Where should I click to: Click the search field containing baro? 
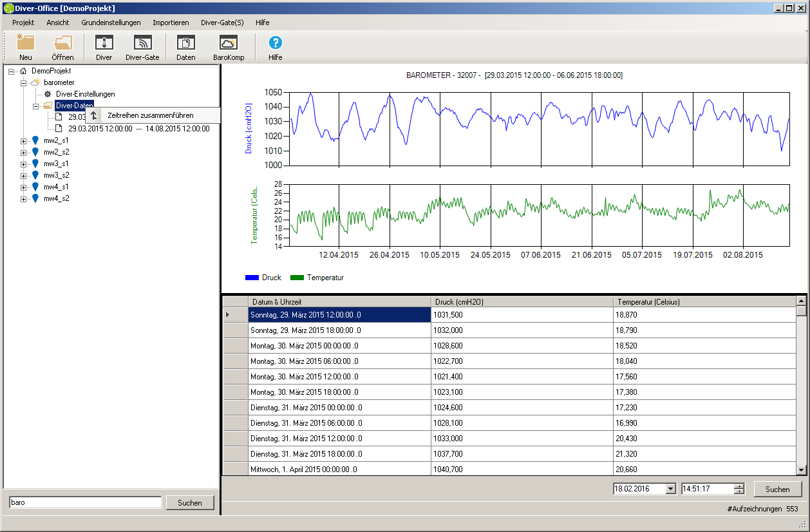[85, 502]
